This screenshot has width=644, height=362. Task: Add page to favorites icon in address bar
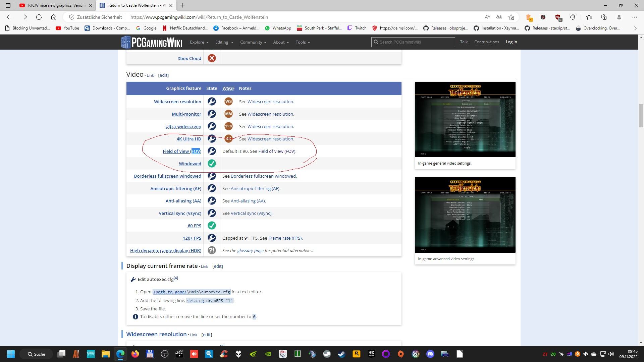(511, 17)
